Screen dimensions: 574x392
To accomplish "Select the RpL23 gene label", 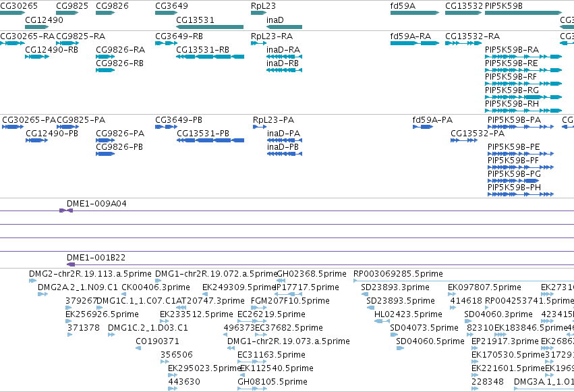I will tap(263, 6).
